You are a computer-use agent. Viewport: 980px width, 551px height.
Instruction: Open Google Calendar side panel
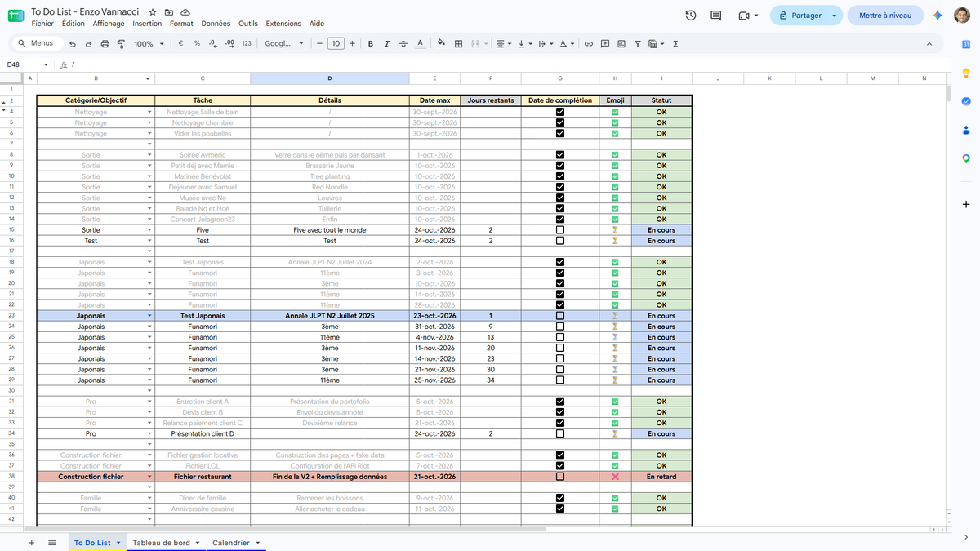coord(965,44)
